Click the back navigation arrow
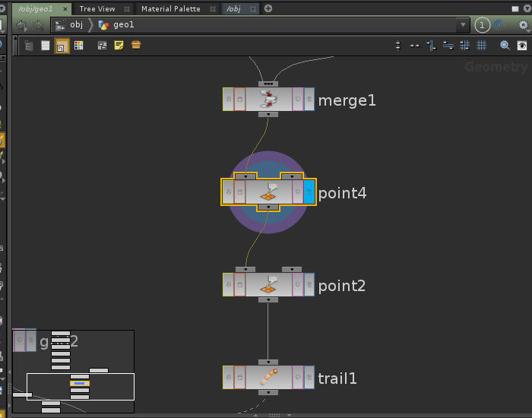Viewport: 532px width, 418px height. pos(21,25)
